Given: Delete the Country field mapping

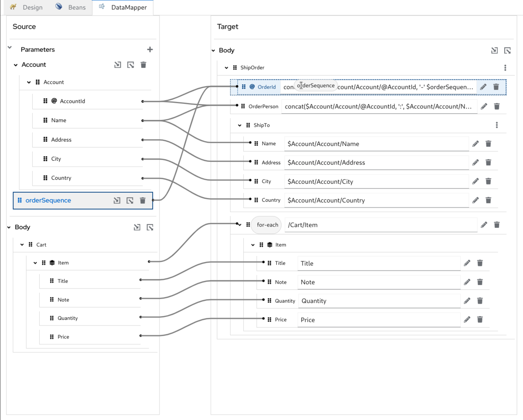Looking at the screenshot, I should point(488,200).
